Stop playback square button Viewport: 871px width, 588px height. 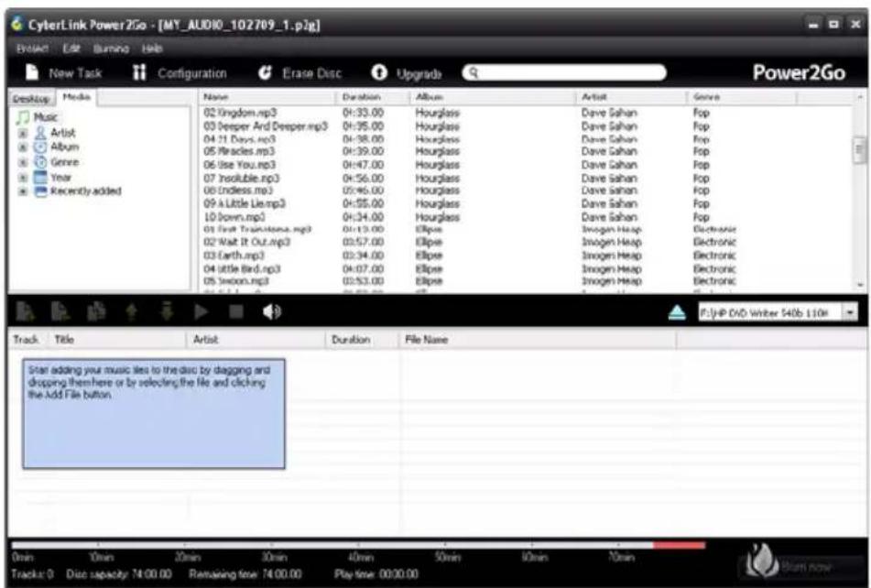coord(236,311)
